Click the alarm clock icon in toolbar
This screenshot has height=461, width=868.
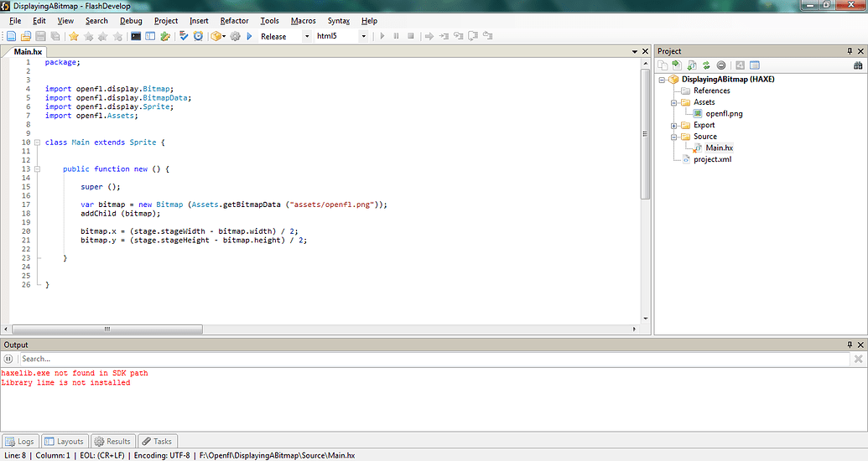[198, 36]
